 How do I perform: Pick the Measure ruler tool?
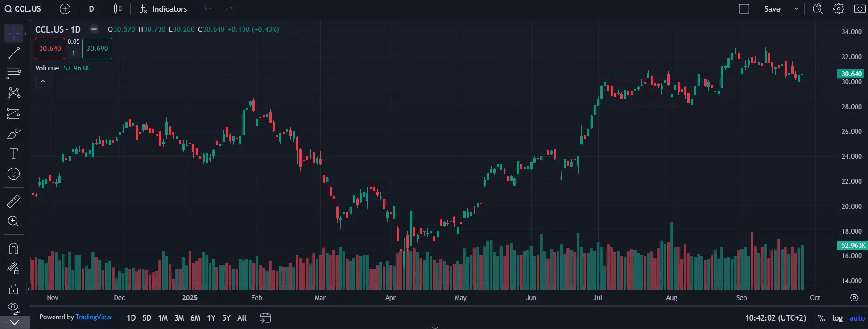[13, 202]
